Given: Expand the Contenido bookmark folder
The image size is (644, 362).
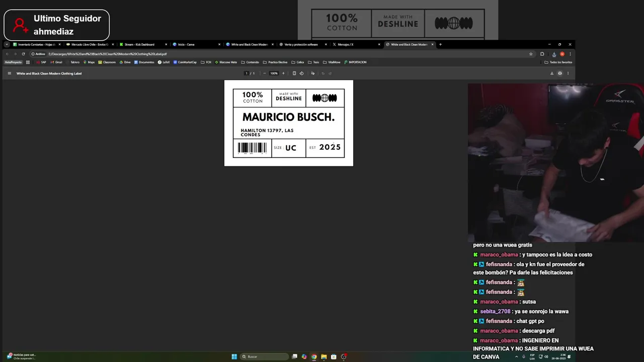Looking at the screenshot, I should coord(250,62).
